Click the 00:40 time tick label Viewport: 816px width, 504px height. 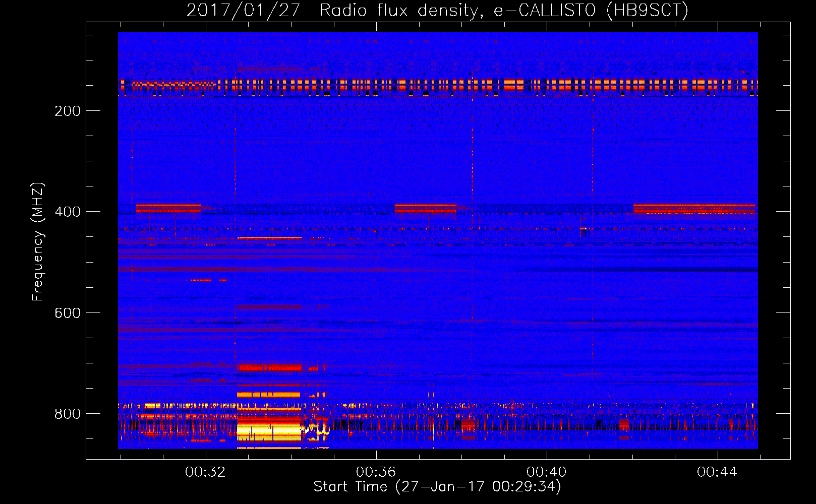tap(546, 472)
